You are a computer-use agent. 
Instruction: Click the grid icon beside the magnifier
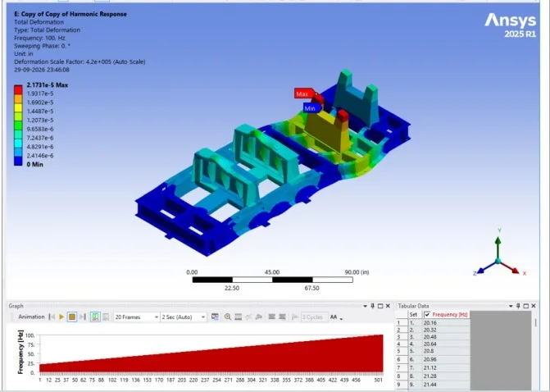tap(239, 317)
